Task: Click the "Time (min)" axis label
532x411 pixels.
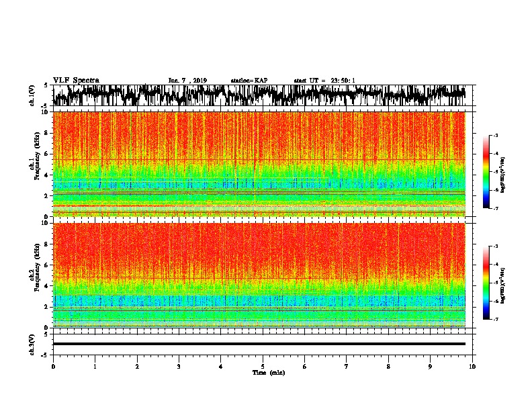Action: coord(269,373)
